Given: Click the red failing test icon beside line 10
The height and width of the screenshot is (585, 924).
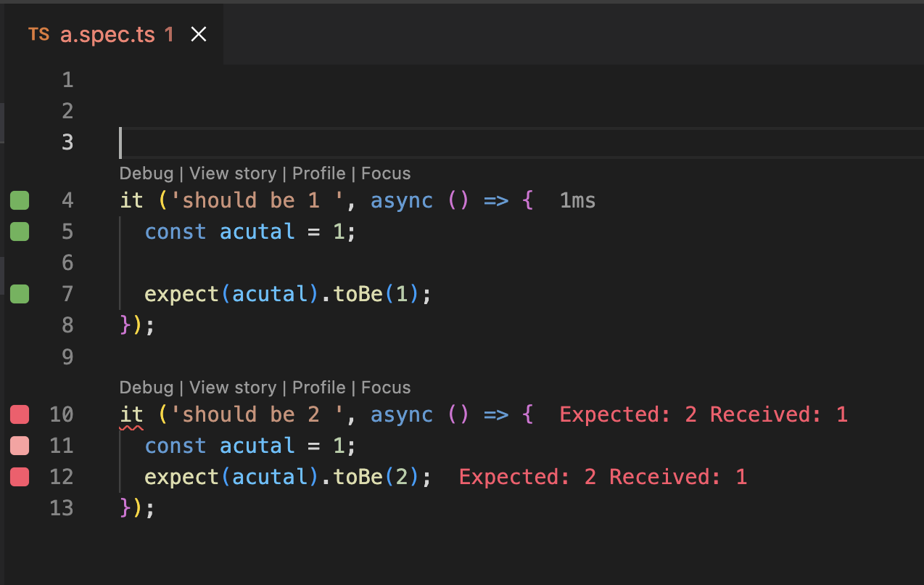Looking at the screenshot, I should tap(20, 414).
